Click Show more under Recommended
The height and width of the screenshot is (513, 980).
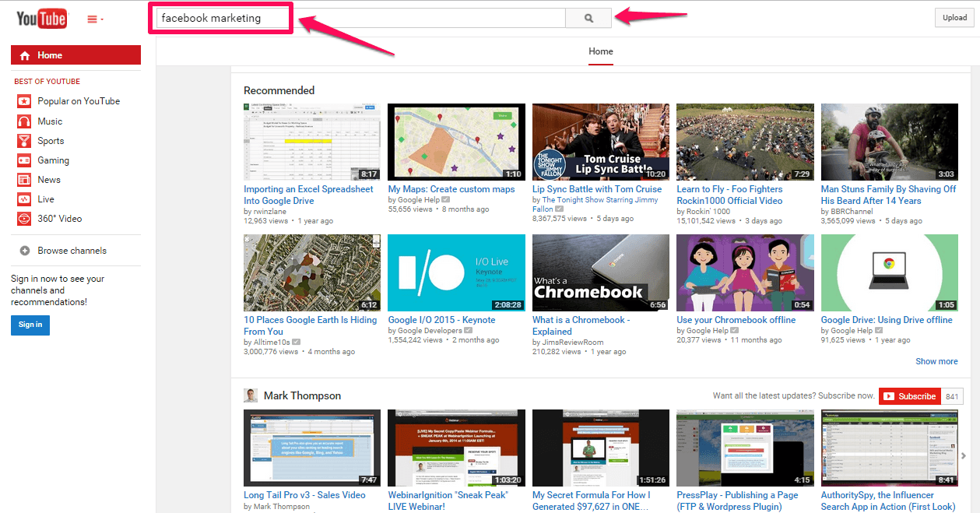click(936, 361)
